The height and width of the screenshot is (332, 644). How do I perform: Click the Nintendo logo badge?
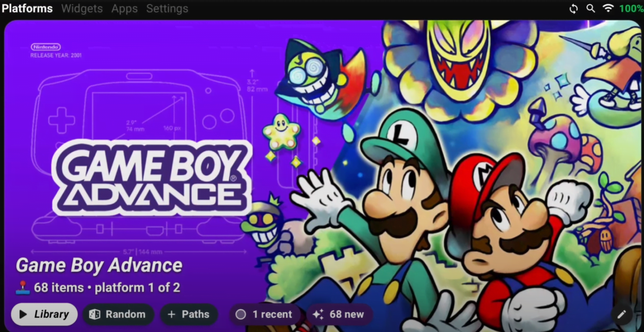[x=46, y=47]
